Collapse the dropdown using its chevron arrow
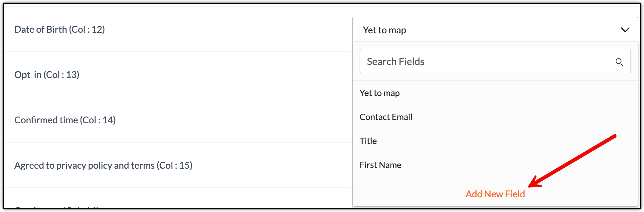The image size is (644, 212). [x=625, y=30]
